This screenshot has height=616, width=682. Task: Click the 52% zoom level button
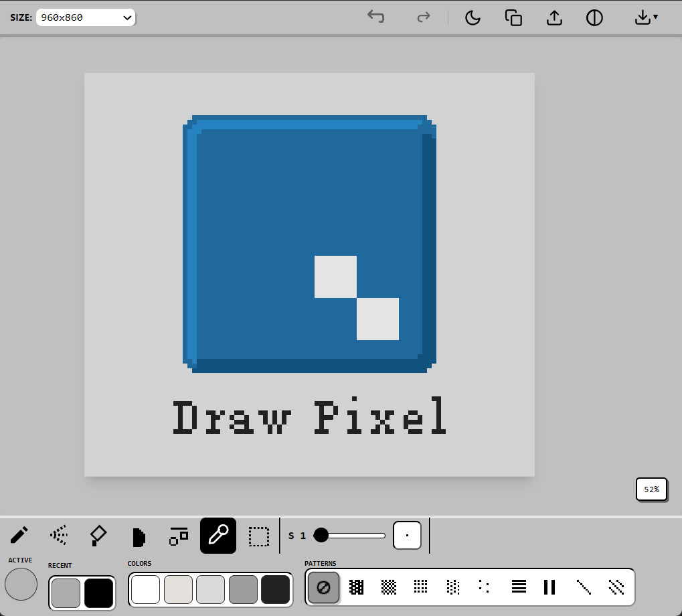point(651,489)
